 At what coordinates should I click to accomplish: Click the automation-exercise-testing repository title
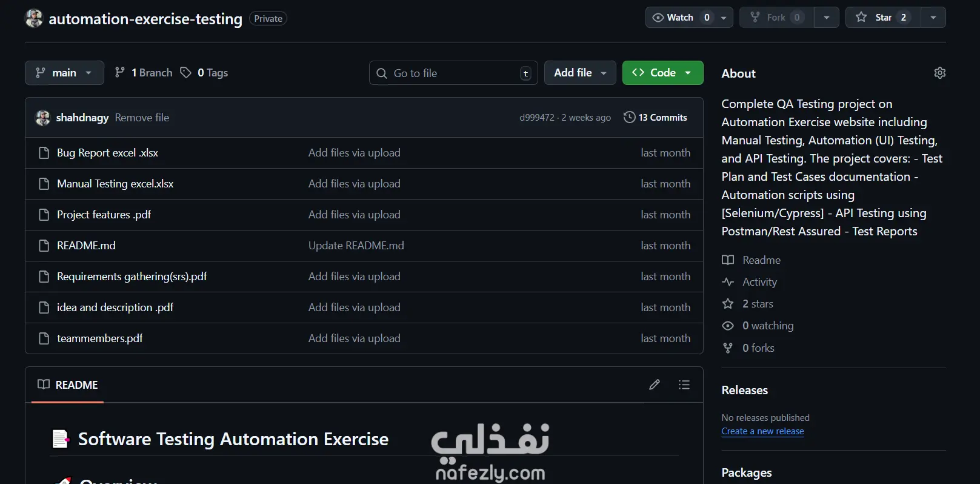pyautogui.click(x=145, y=19)
